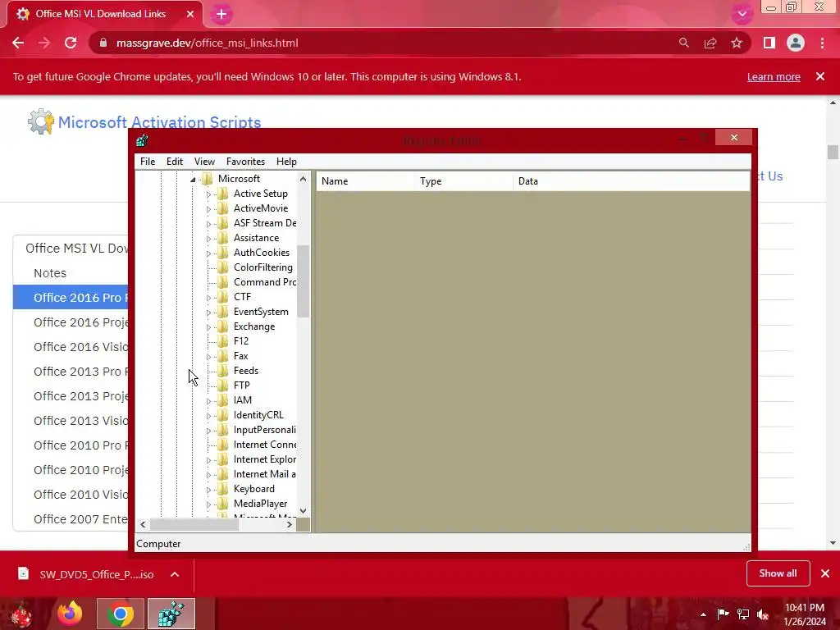840x630 pixels.
Task: Click tree pane scroll left arrow
Action: 143,524
